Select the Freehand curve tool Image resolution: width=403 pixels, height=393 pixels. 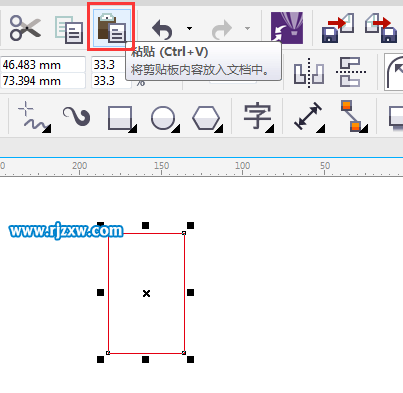pyautogui.click(x=34, y=117)
